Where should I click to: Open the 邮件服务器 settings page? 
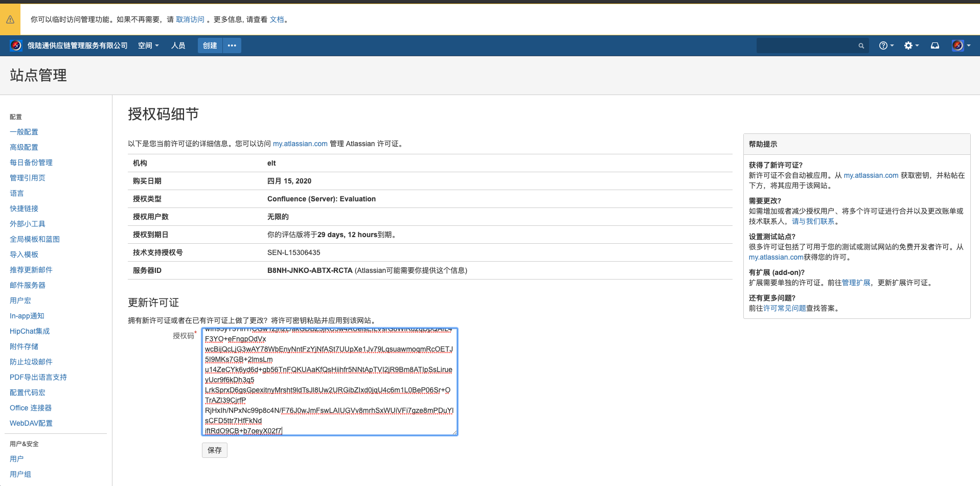coord(28,285)
